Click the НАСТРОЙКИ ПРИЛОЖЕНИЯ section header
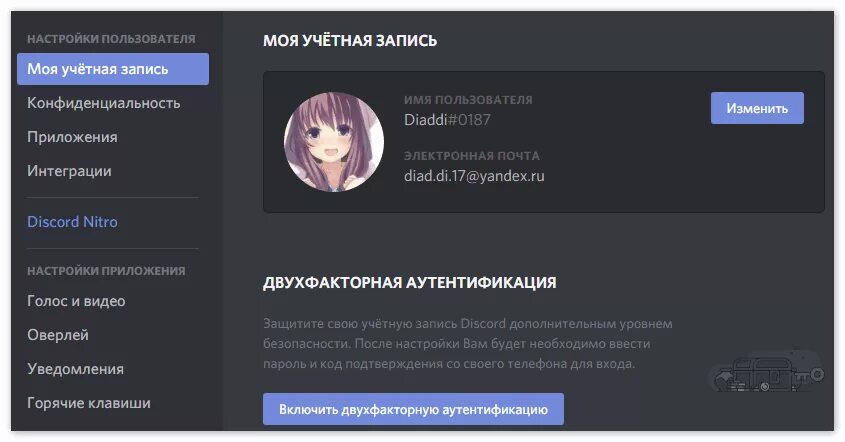845x442 pixels. pyautogui.click(x=106, y=271)
